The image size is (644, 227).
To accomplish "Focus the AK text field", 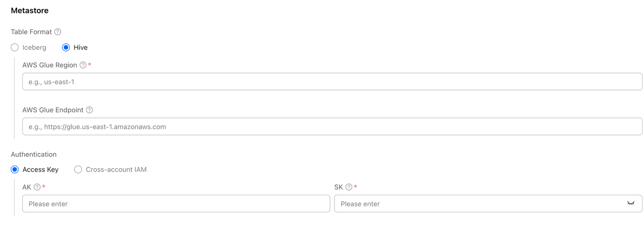I will coord(176,204).
